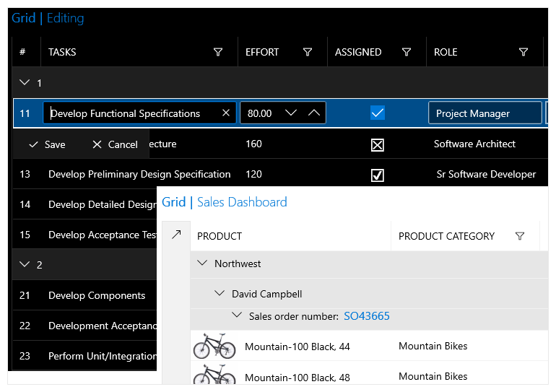Click row number 11 cell
The width and height of the screenshot is (556, 392).
25,113
